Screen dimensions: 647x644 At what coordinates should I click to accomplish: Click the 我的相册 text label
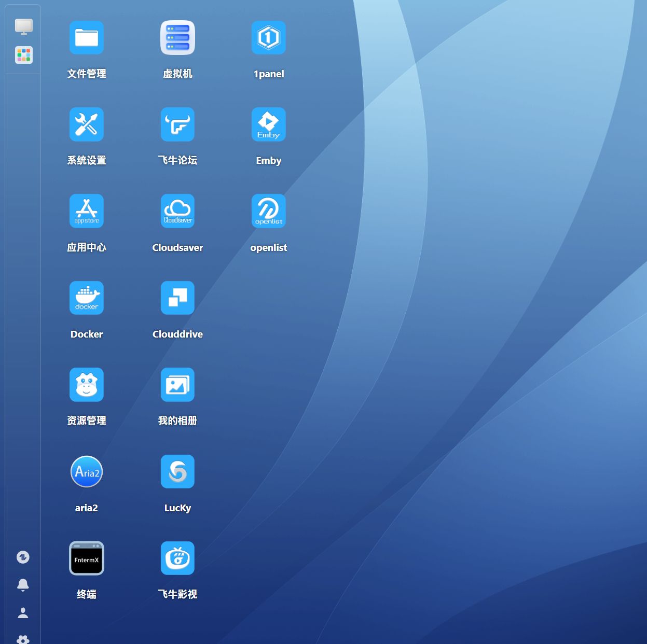(x=177, y=421)
